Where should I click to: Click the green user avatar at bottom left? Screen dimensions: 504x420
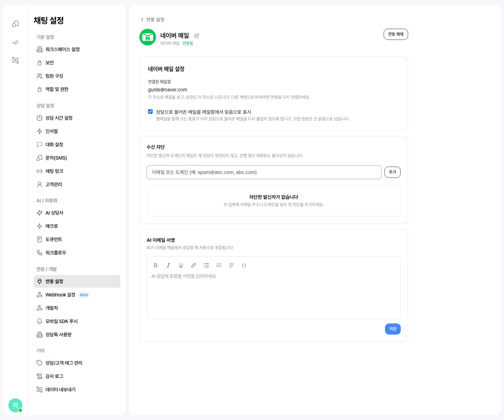click(x=15, y=405)
